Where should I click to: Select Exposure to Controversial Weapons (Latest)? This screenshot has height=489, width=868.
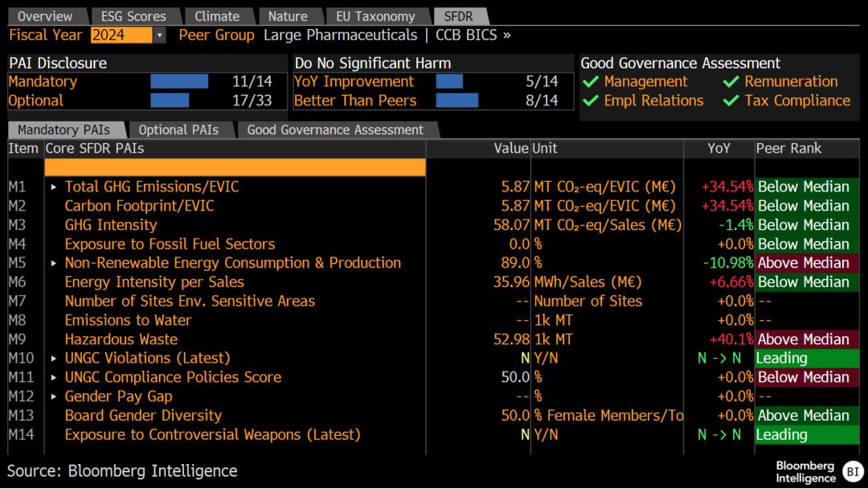click(x=434, y=435)
